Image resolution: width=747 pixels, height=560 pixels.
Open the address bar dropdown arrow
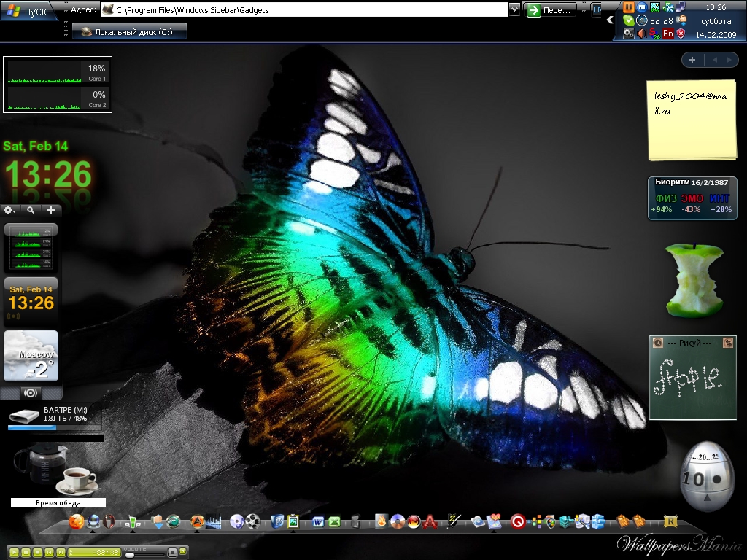[514, 9]
